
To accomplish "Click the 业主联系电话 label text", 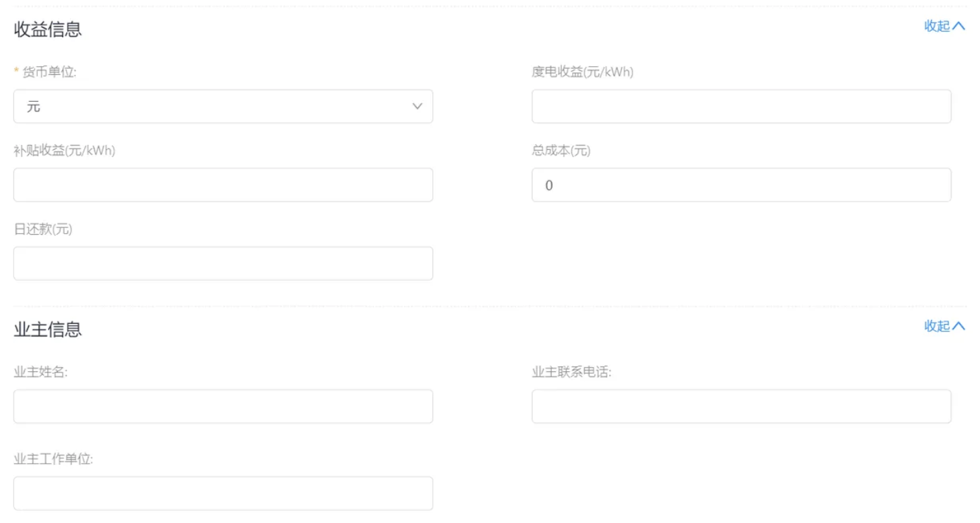I will pos(571,373).
